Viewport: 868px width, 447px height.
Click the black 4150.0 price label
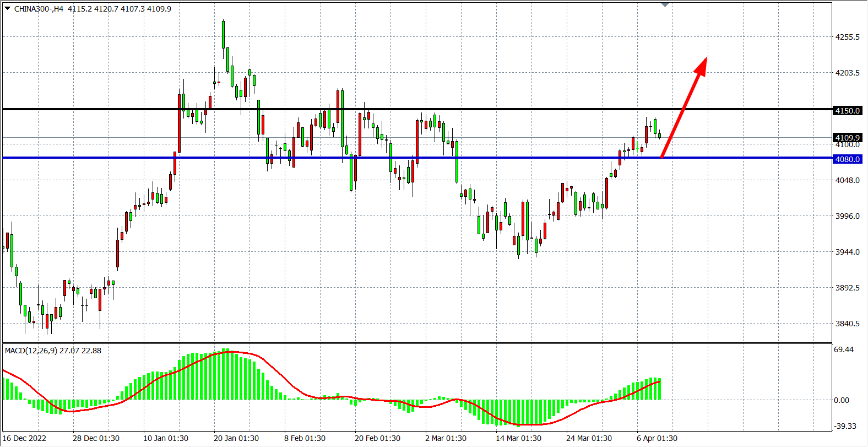coord(847,111)
